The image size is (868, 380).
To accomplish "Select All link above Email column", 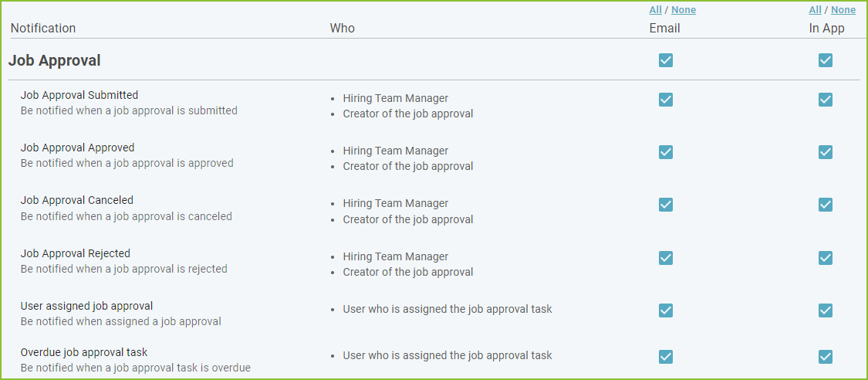I will pyautogui.click(x=655, y=10).
